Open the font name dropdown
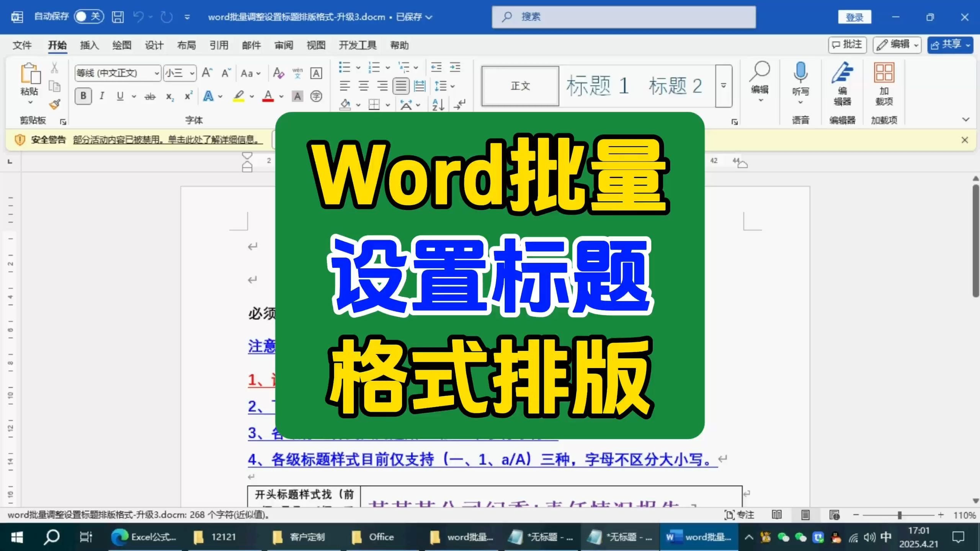The width and height of the screenshot is (980, 551). [x=156, y=73]
